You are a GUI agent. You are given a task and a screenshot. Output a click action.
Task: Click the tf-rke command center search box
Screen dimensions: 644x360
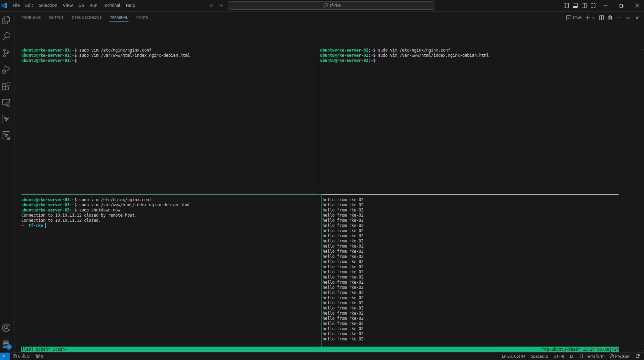pyautogui.click(x=331, y=6)
